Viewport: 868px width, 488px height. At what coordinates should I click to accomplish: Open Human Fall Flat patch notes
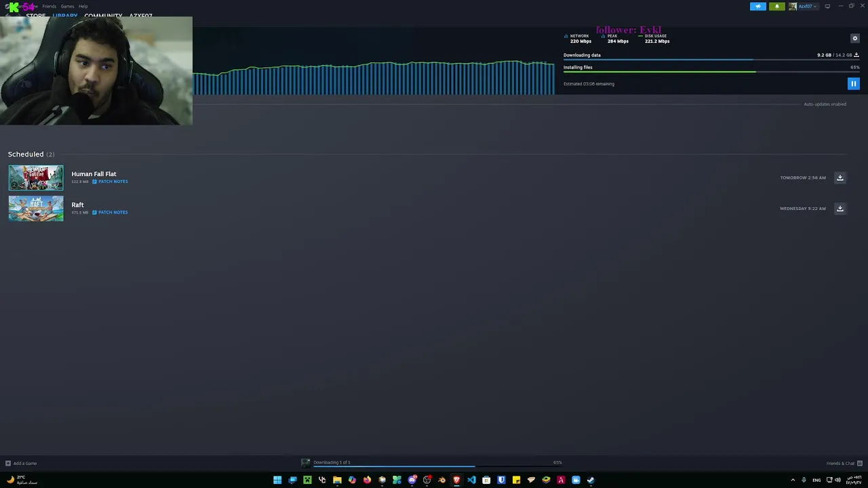pos(110,182)
